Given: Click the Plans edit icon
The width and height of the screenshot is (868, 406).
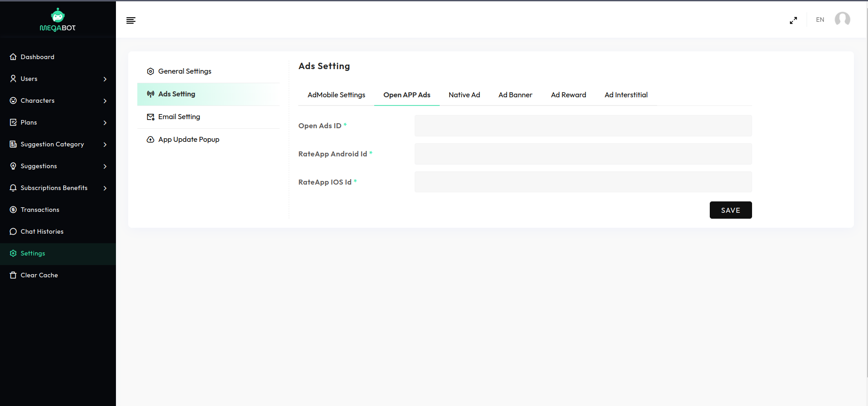Looking at the screenshot, I should [13, 122].
